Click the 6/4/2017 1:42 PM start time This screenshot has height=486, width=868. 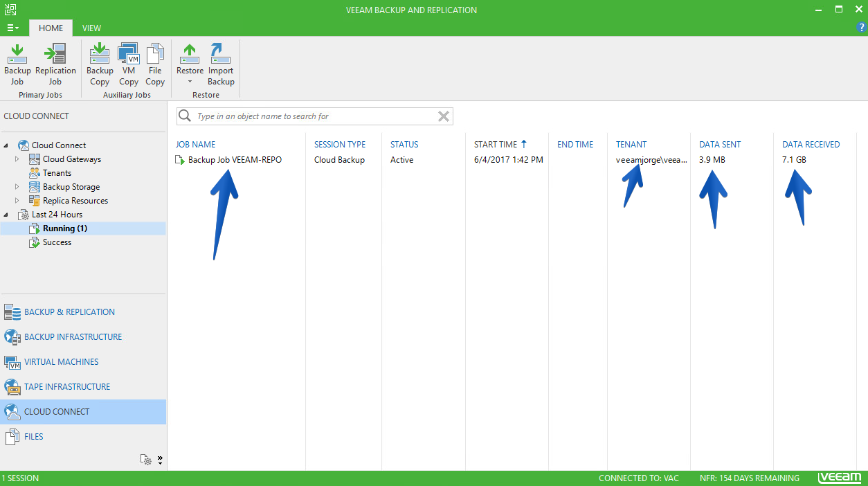pyautogui.click(x=508, y=160)
